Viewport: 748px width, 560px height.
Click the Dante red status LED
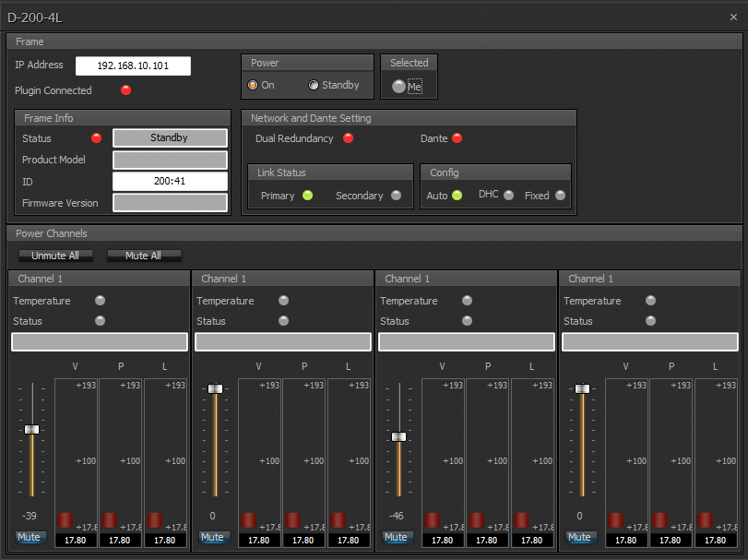tap(457, 138)
